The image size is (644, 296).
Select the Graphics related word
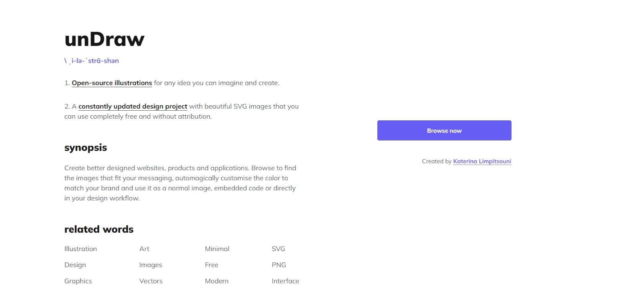pos(78,281)
